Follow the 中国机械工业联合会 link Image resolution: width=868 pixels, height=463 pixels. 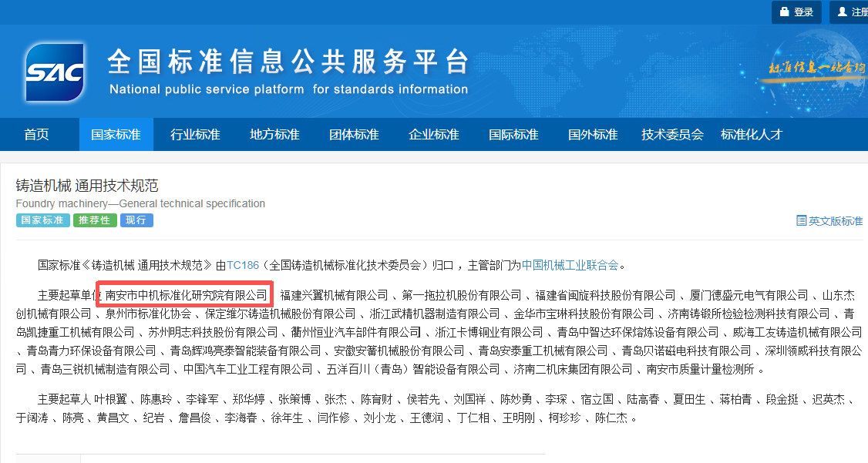(570, 265)
